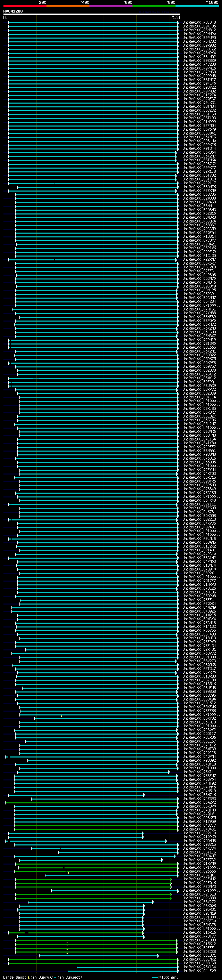
Task: Click the UniRef100_Q6Y1C4 label
Action: pos(199,967)
